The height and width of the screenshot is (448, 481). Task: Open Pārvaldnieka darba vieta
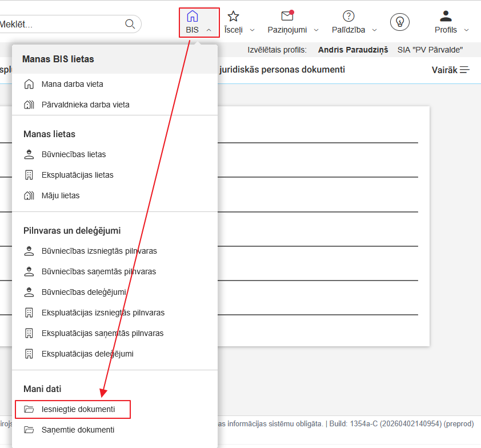pyautogui.click(x=85, y=105)
